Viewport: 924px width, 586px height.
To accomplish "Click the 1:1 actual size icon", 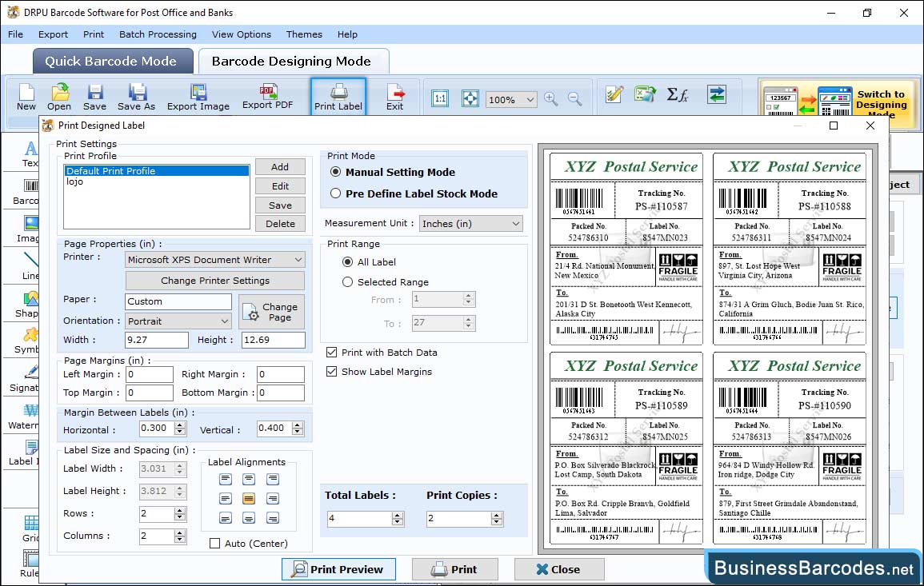I will (x=440, y=98).
